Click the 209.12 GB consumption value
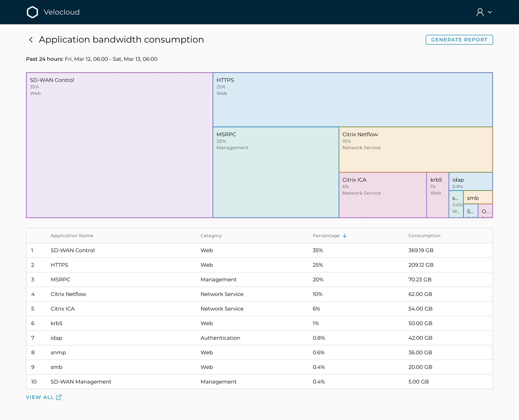 click(x=421, y=265)
